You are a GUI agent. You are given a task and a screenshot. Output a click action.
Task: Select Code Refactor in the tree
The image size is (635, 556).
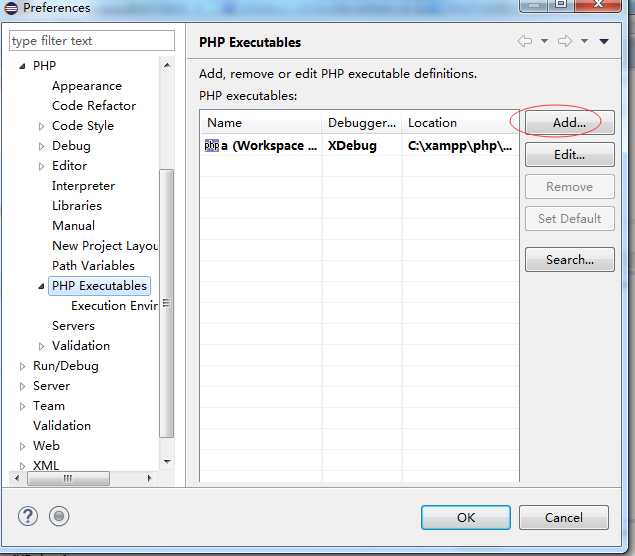(94, 106)
